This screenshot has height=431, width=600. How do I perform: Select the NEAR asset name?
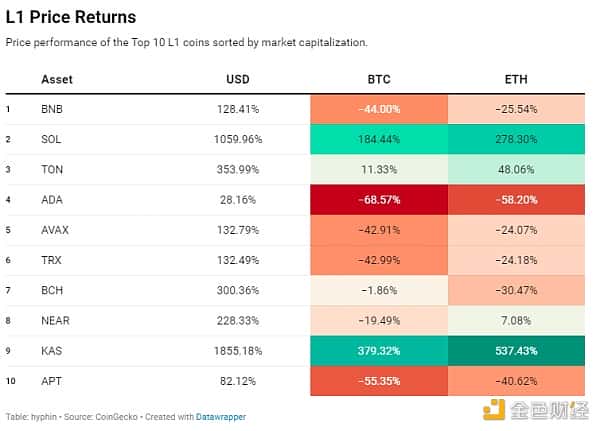click(x=56, y=321)
